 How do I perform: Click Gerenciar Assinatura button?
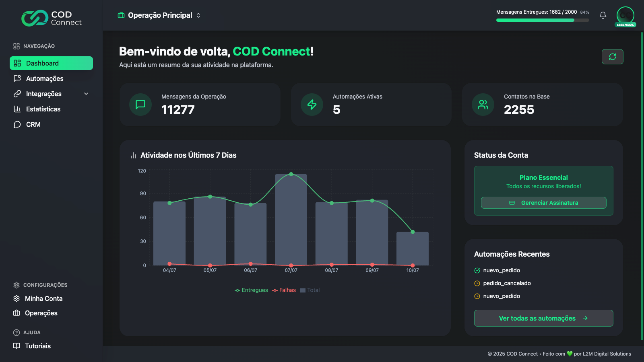click(544, 203)
